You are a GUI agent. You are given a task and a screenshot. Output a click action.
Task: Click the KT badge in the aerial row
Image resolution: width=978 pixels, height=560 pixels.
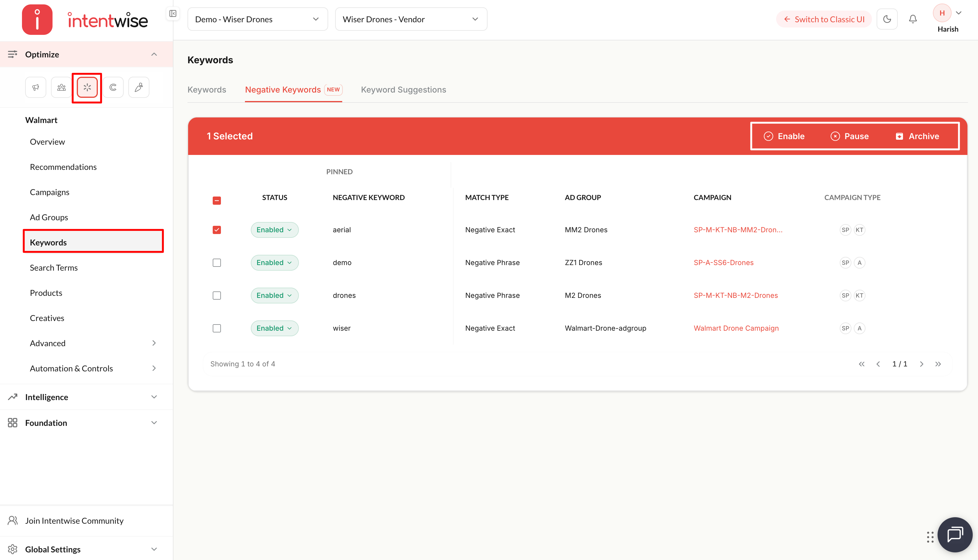(x=860, y=230)
